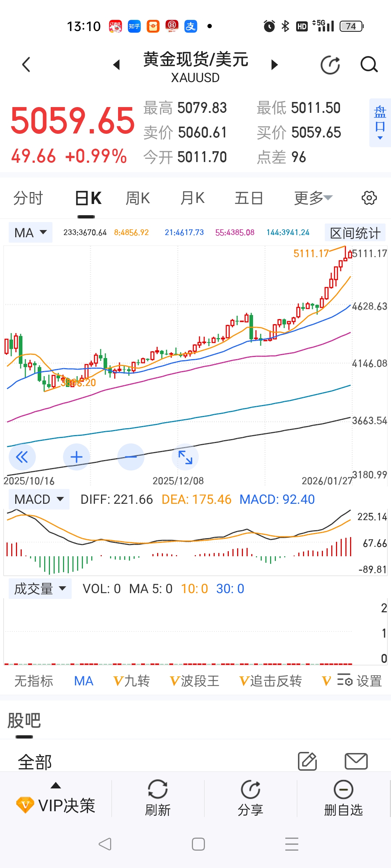Viewport: 391px width, 868px height.
Task: Tap the refresh quote icon in header
Action: 330,65
